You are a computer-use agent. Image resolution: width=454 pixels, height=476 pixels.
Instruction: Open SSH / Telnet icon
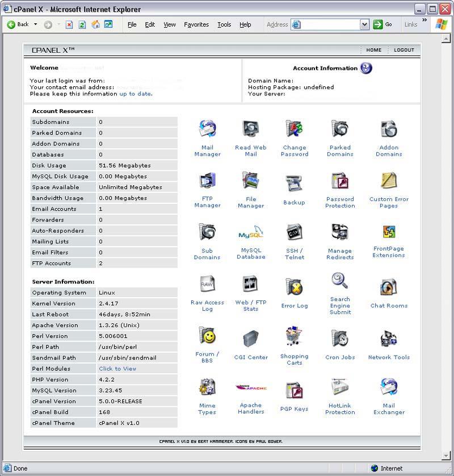(294, 232)
